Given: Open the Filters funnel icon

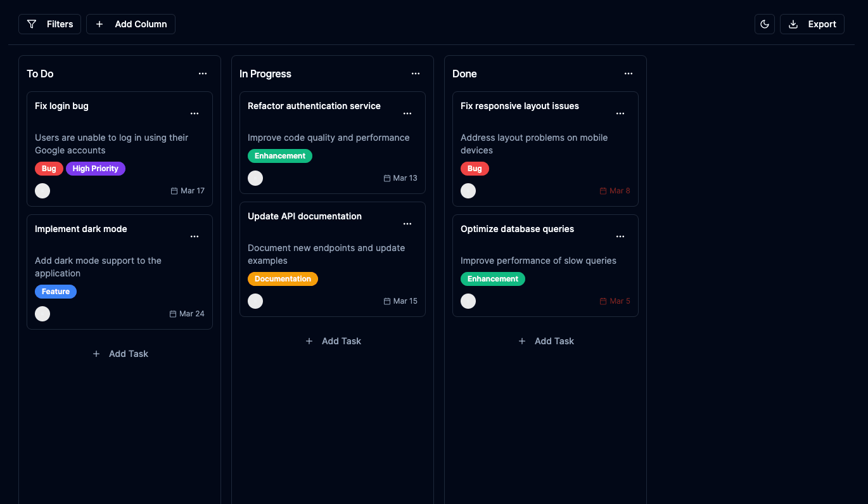Looking at the screenshot, I should 32,23.
